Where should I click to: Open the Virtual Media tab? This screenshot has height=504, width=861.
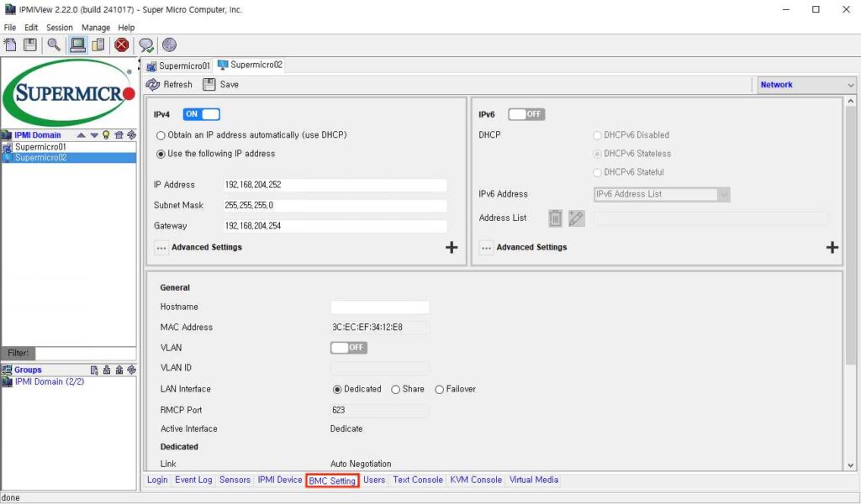click(534, 480)
